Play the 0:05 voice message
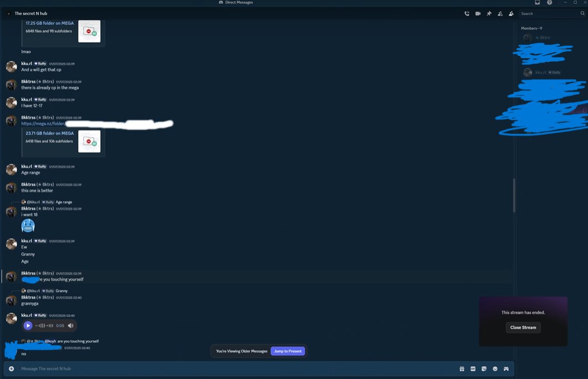Screen dimensions: 588x379 tap(28, 326)
